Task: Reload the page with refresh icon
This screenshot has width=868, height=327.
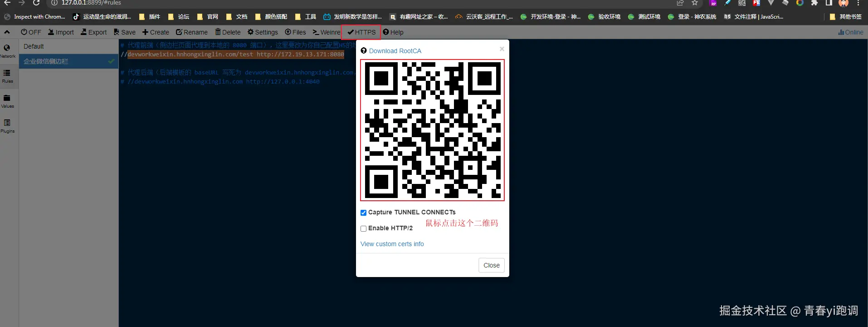Action: coord(36,3)
